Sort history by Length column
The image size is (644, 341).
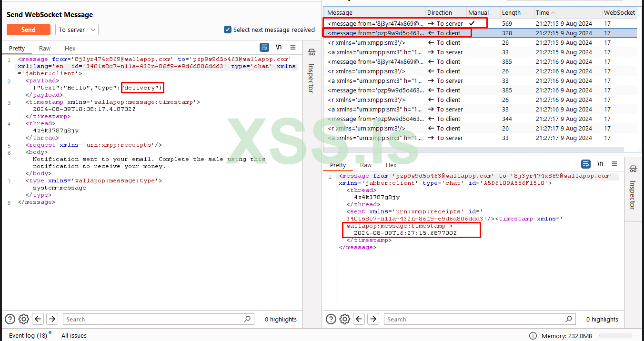(x=517, y=13)
